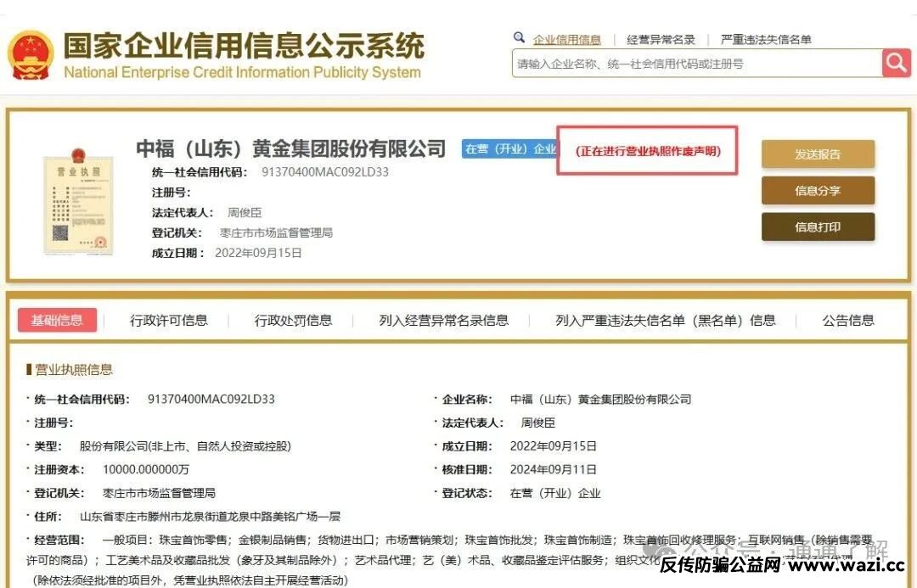Click the 发送报告 button
The image size is (917, 588).
point(818,154)
